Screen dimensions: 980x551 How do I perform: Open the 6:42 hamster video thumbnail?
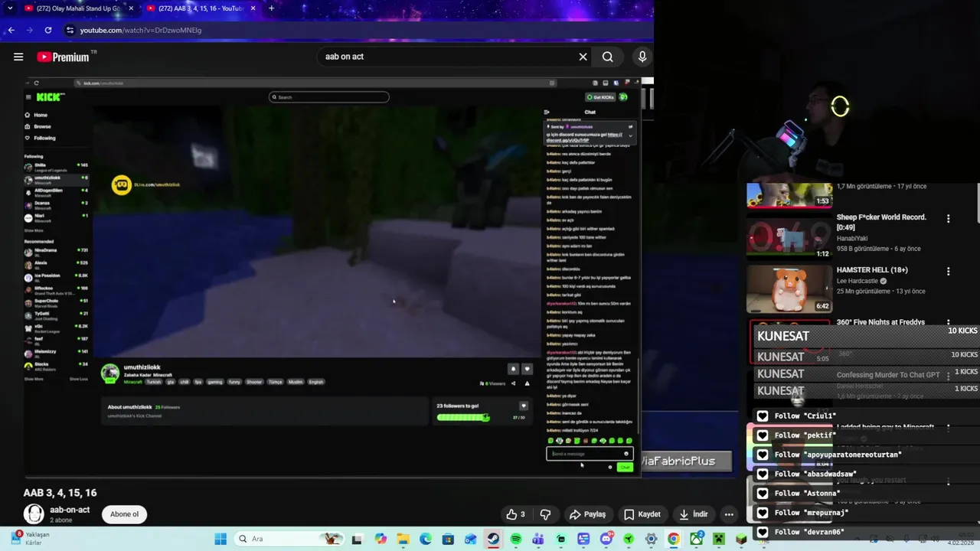click(789, 289)
